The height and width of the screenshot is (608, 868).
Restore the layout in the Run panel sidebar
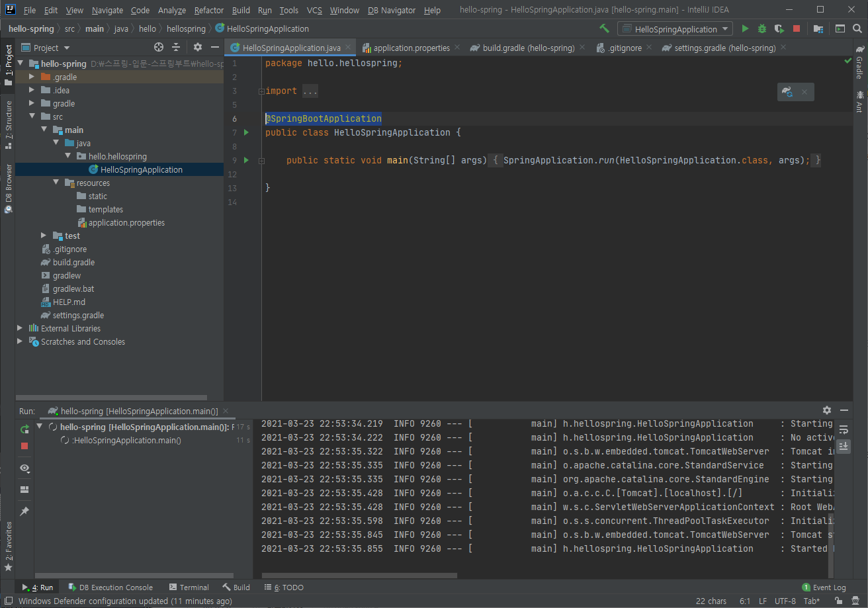click(24, 490)
